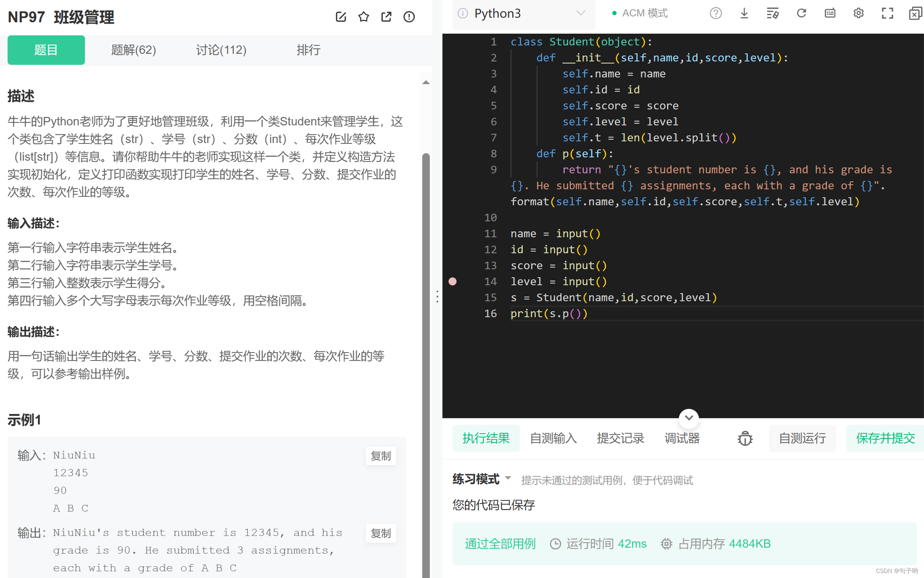
Task: Open the 讨论(112) tab
Action: (221, 50)
